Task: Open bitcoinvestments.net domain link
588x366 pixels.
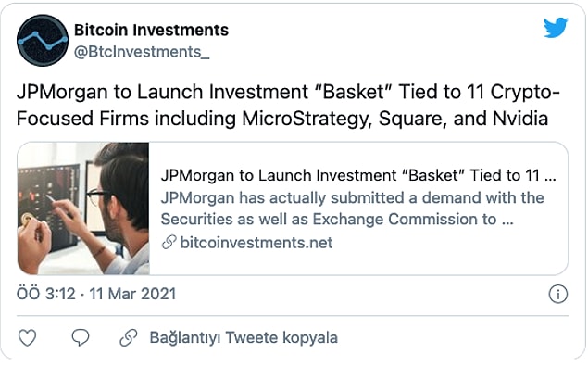Action: pyautogui.click(x=256, y=243)
